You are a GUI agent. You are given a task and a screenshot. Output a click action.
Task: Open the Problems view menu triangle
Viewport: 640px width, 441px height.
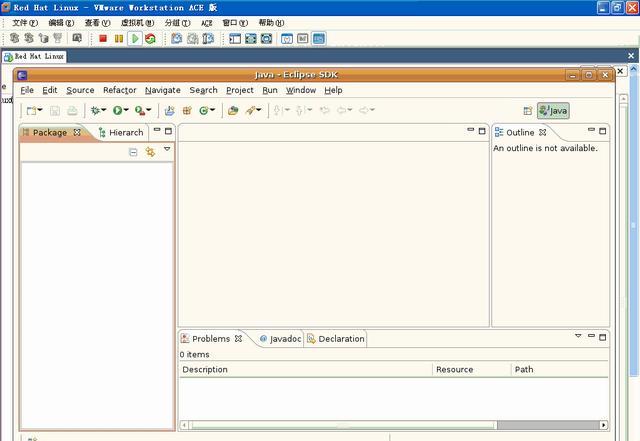578,336
